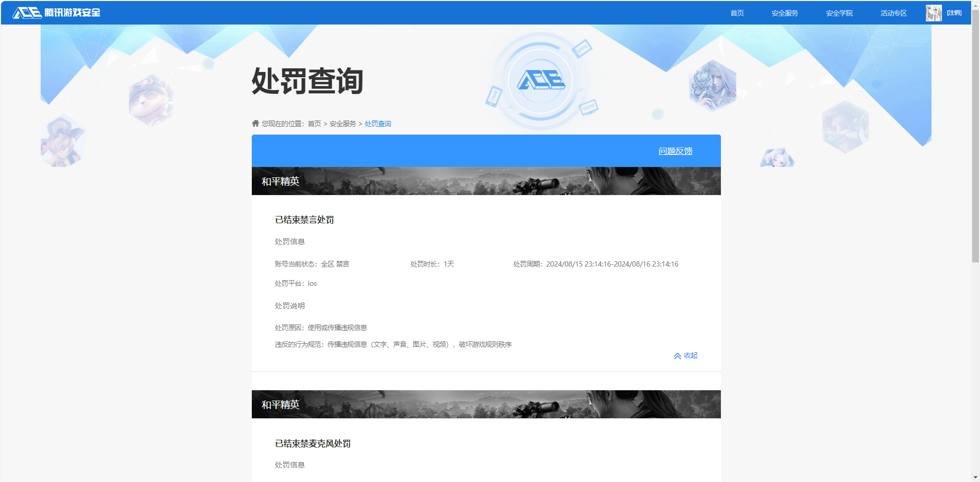This screenshot has width=980, height=482.
Task: Collapse the mute penalty details via 收起
Action: pyautogui.click(x=691, y=355)
